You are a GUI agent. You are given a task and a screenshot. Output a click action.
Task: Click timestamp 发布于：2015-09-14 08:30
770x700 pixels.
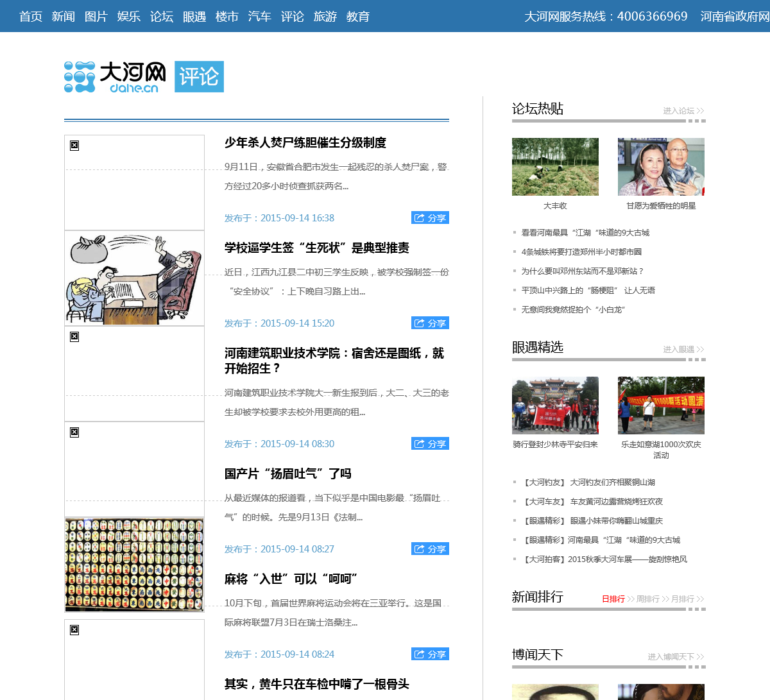coord(279,444)
